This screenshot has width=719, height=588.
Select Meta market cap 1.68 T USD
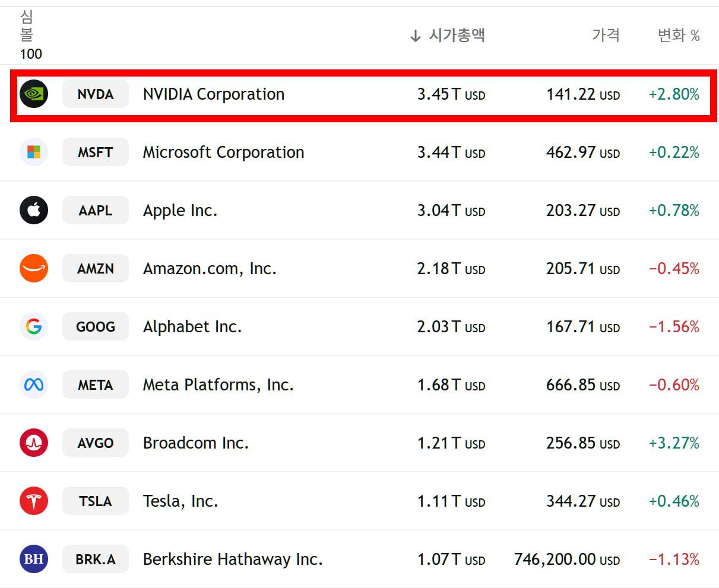451,385
